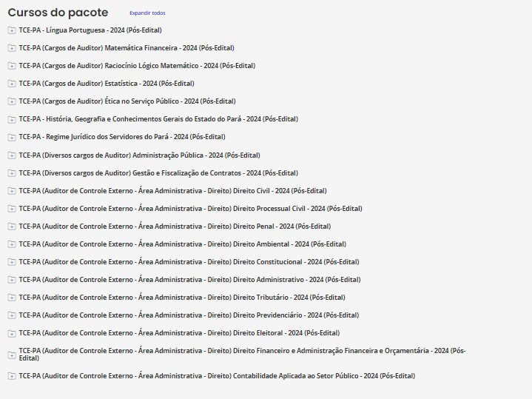Click plus icon beside Direito Civil course
The height and width of the screenshot is (399, 532).
11,191
